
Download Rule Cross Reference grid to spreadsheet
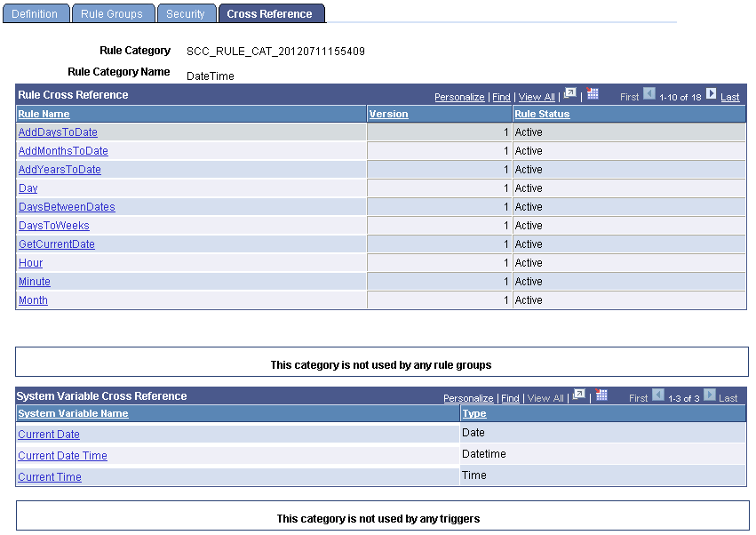(592, 95)
